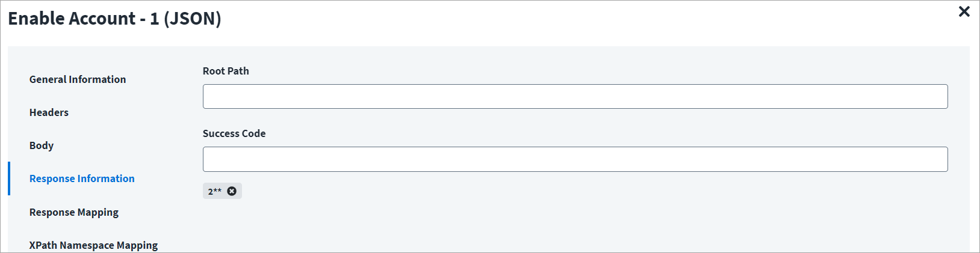Select the Response Information section
The image size is (980, 253).
click(x=82, y=178)
